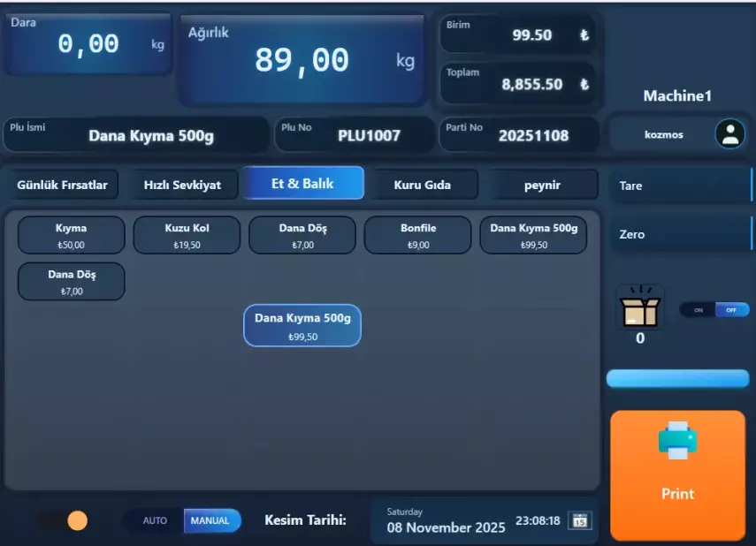This screenshot has width=756, height=546.
Task: Select the Hızlı Sevkiyat tab
Action: click(x=182, y=185)
